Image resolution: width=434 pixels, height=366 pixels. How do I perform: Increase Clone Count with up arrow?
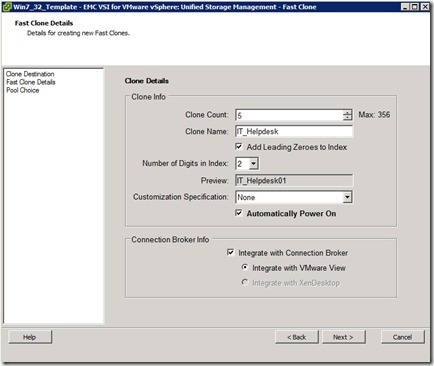pyautogui.click(x=347, y=112)
